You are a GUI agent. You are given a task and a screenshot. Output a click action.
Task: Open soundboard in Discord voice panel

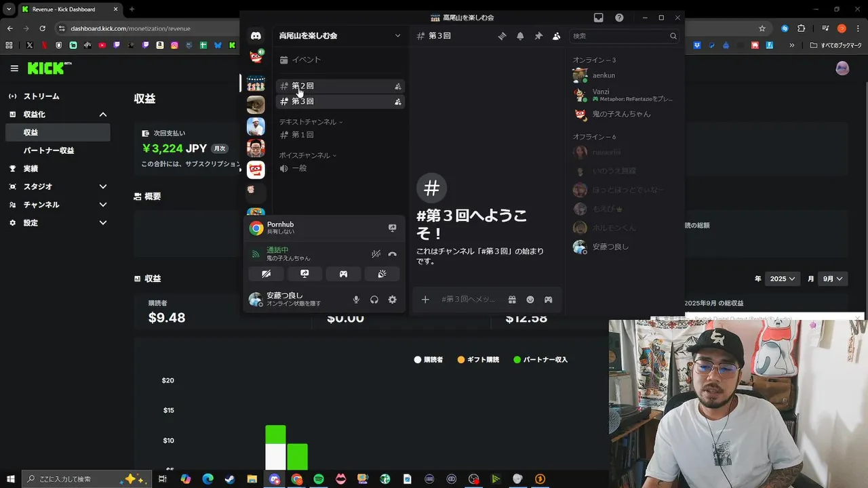382,274
